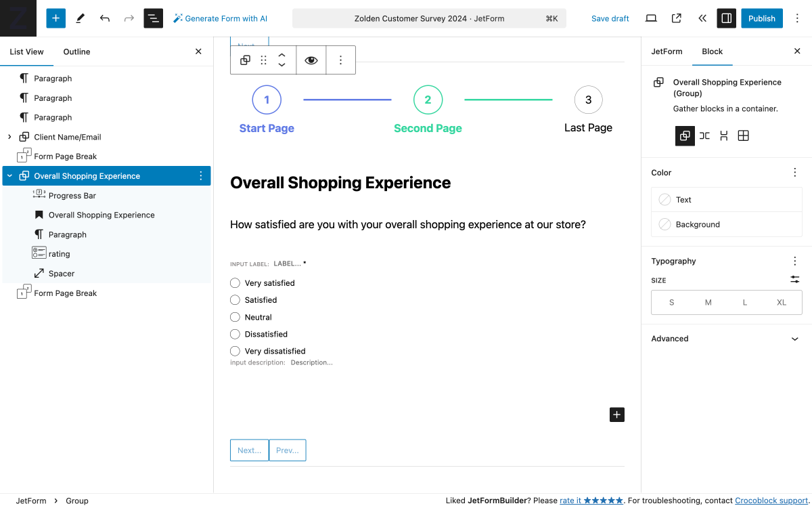
Task: Open Typography panel options menu
Action: click(795, 261)
